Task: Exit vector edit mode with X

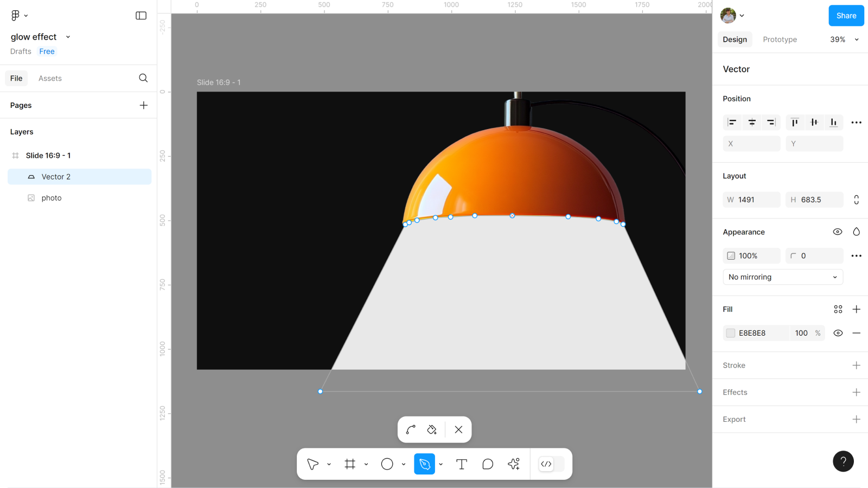Action: (458, 429)
